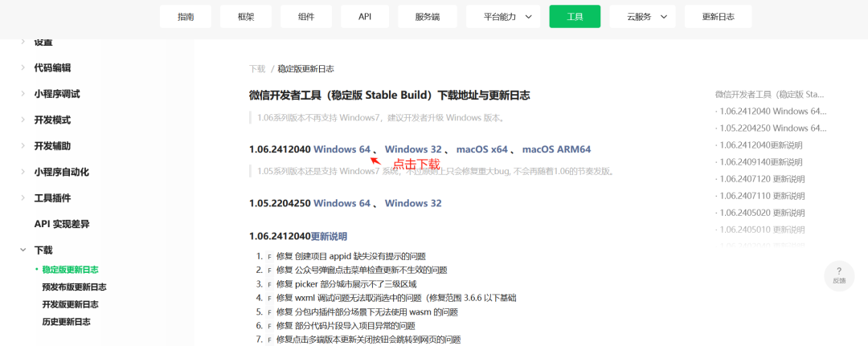Screen dimensions: 868x346
Task: Download 1.06.2412040 Windows 32
Action: pos(413,149)
